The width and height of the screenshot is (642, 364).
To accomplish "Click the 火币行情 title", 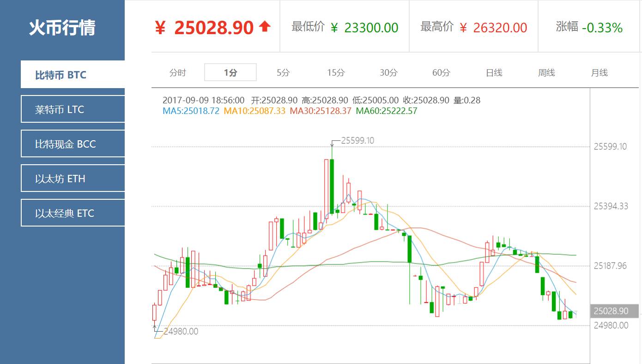I will [x=62, y=28].
